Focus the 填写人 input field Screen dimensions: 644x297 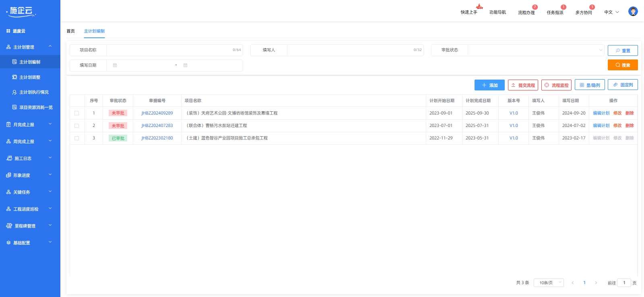coord(355,50)
